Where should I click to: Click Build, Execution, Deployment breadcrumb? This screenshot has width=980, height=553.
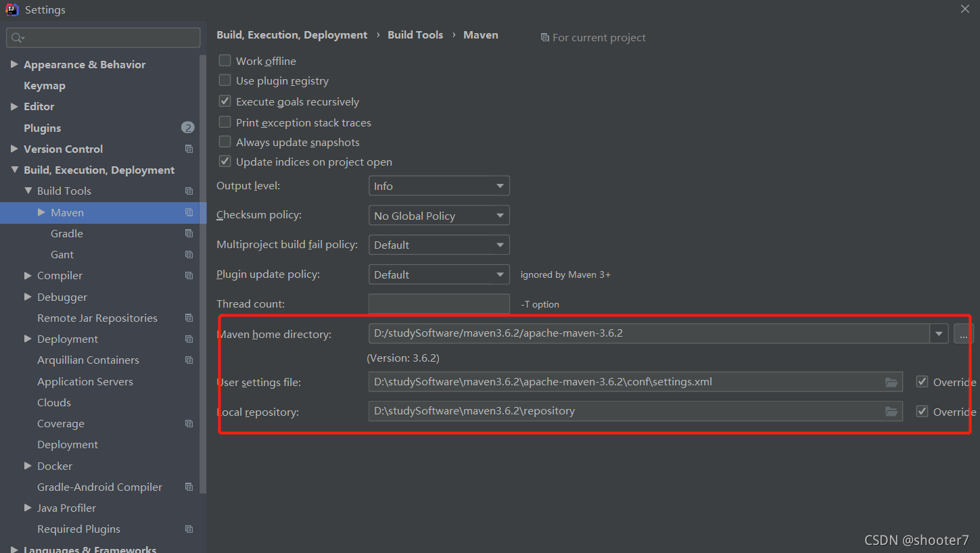click(x=291, y=35)
